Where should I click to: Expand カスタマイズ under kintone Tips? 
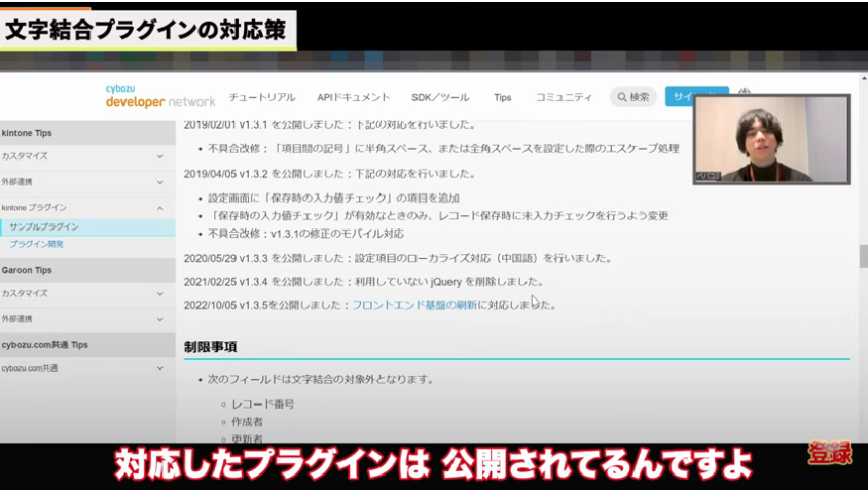point(87,156)
